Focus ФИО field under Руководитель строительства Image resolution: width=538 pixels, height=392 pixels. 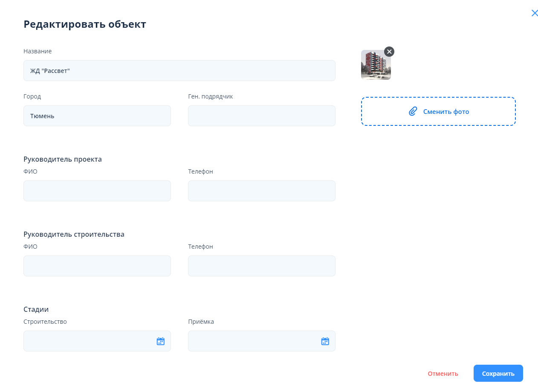tap(97, 266)
